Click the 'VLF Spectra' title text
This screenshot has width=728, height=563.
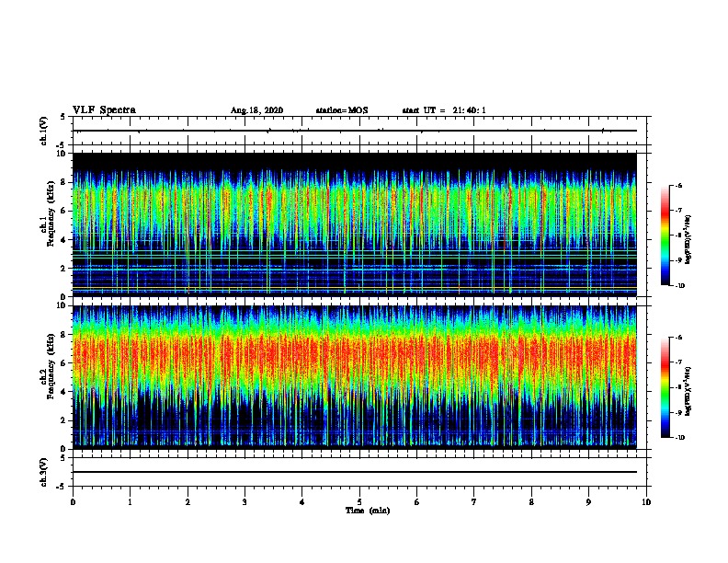click(104, 110)
